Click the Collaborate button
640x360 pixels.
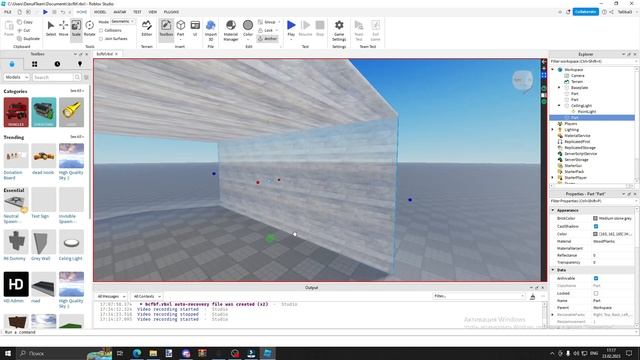tap(585, 12)
